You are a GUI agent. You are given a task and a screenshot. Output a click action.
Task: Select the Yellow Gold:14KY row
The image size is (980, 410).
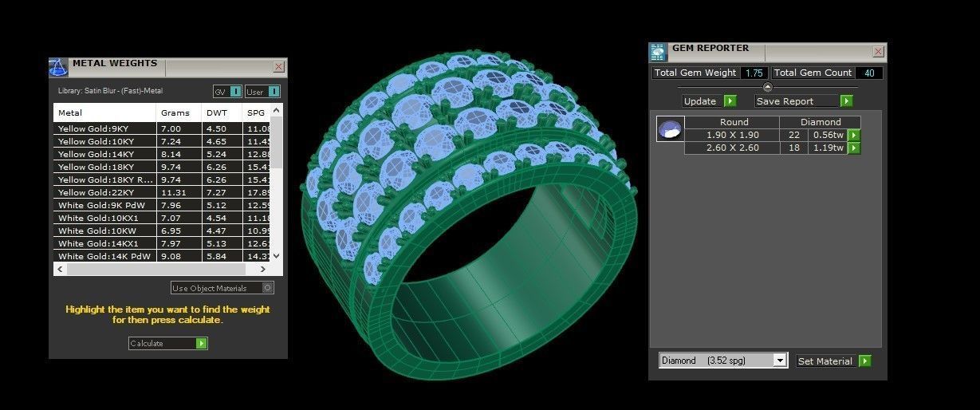click(x=163, y=154)
